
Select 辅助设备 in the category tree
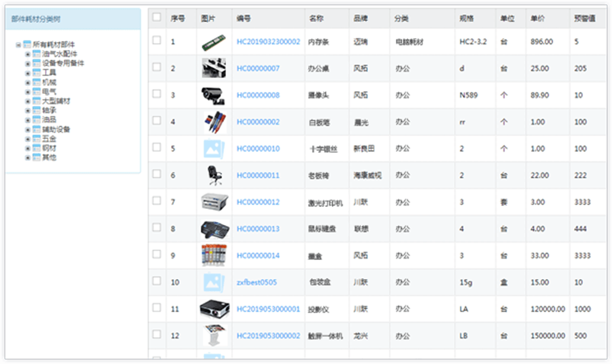(56, 130)
